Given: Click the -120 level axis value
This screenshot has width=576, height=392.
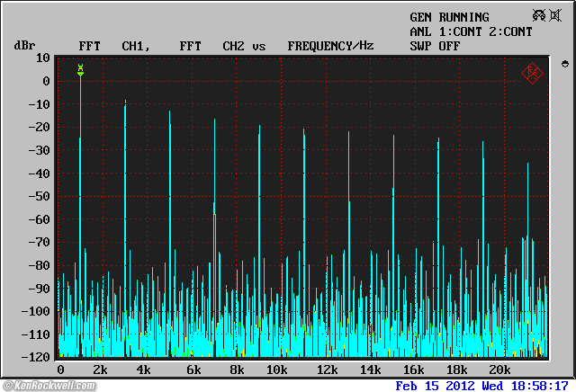Looking at the screenshot, I should click(36, 356).
